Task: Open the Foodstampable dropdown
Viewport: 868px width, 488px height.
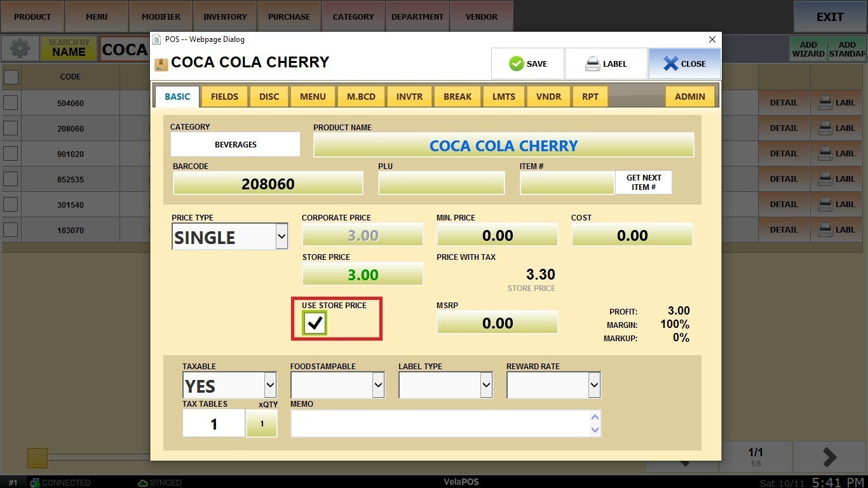Action: pos(337,385)
